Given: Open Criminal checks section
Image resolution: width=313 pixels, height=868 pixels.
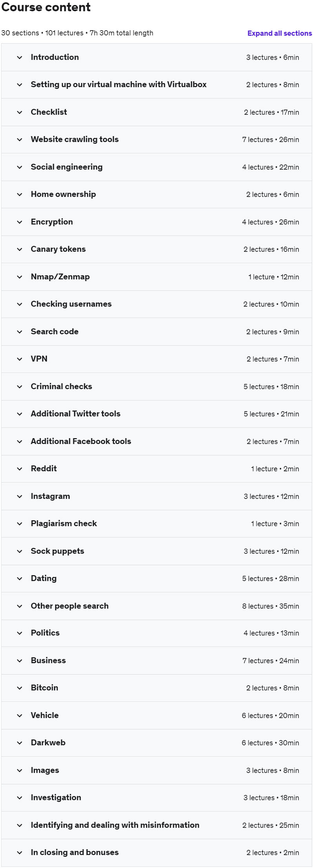Looking at the screenshot, I should pos(156,386).
